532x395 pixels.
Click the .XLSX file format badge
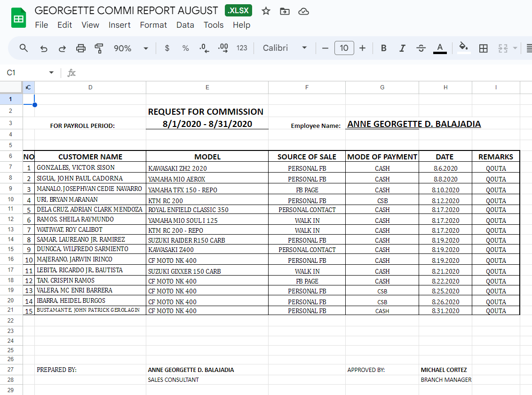(x=238, y=10)
